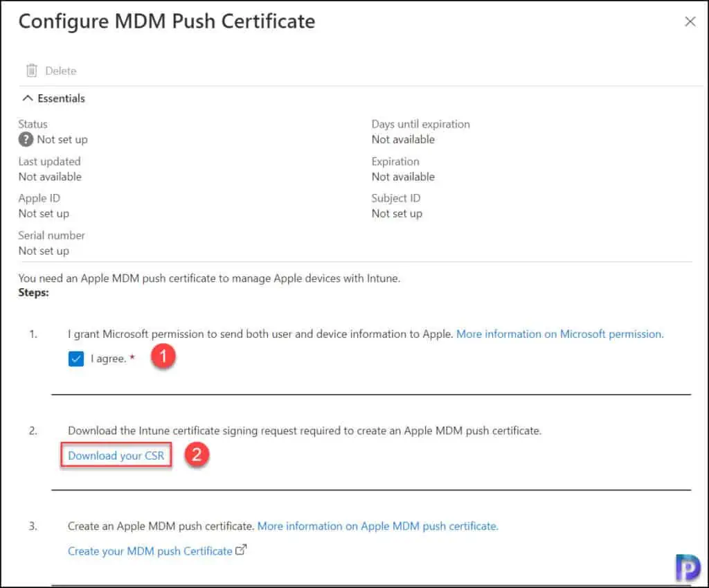Click the step 1 'I grant Microsoft permission' text
This screenshot has width=709, height=588.
(260, 335)
